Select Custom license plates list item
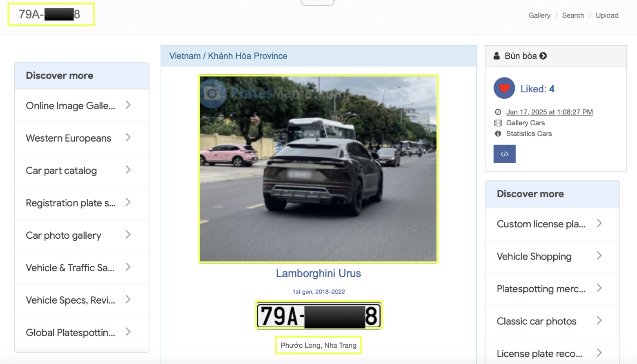 click(552, 224)
